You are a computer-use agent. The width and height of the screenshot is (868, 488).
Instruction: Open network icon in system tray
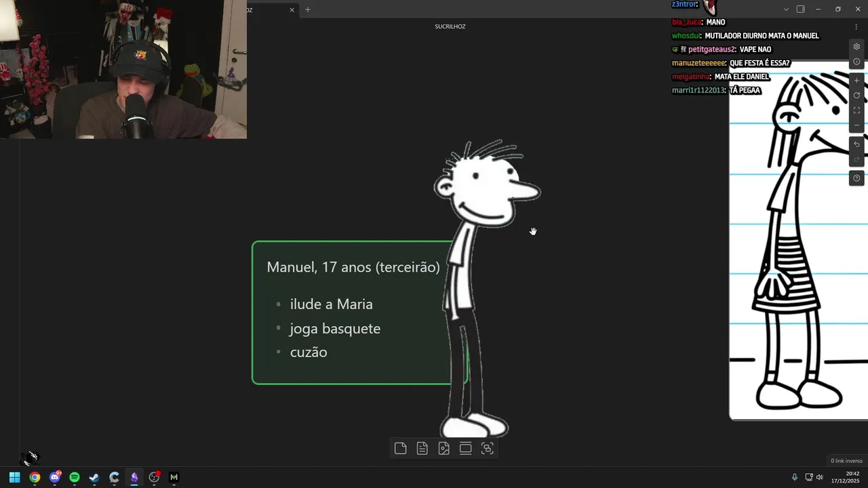pos(809,477)
